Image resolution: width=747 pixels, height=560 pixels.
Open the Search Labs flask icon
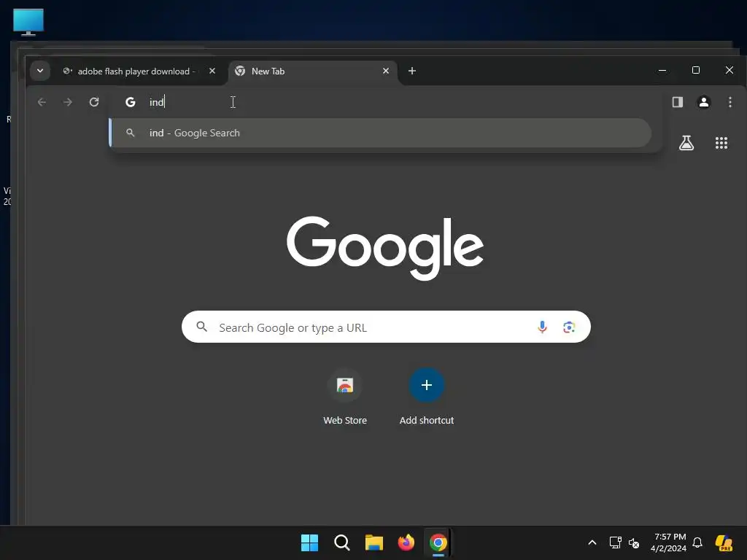pos(686,143)
